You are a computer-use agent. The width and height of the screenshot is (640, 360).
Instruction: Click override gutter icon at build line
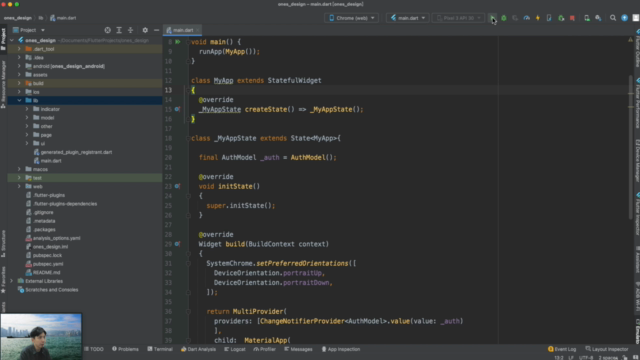pyautogui.click(x=177, y=244)
